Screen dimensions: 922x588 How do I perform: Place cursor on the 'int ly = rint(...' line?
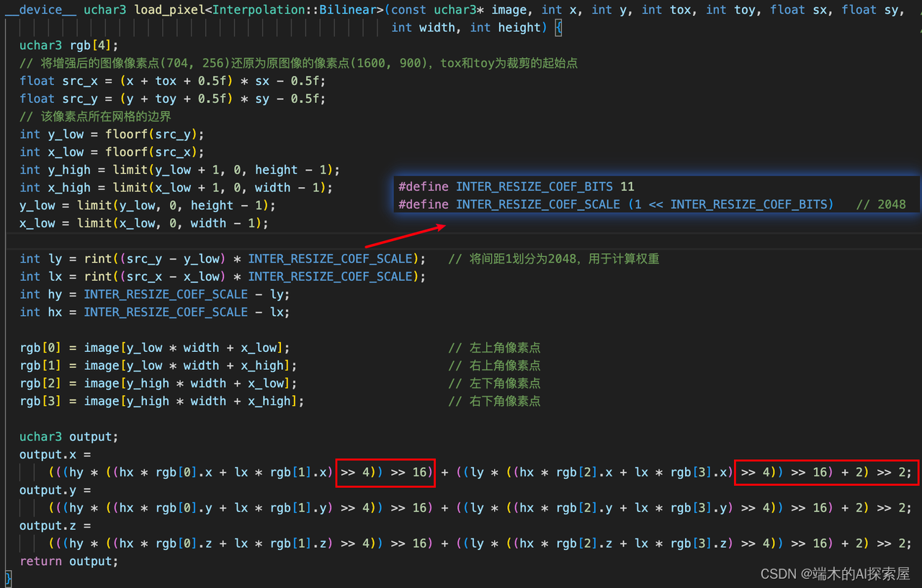pyautogui.click(x=223, y=258)
